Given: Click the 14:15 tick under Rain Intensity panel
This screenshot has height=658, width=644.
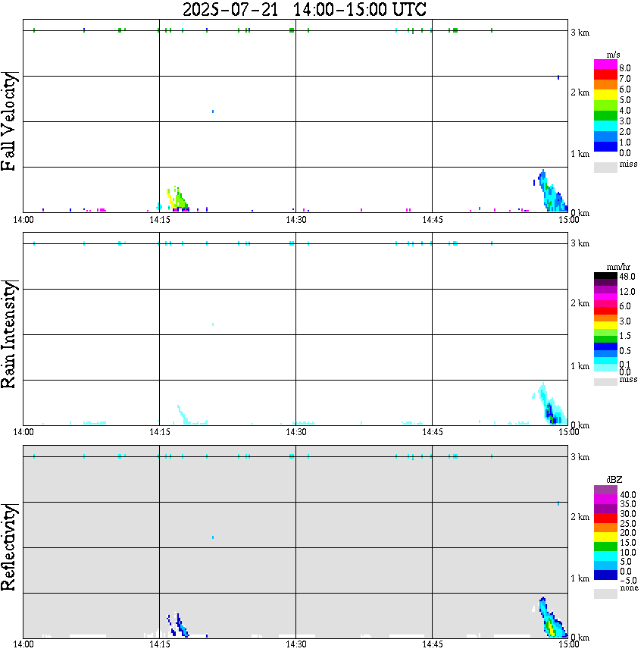Looking at the screenshot, I should point(160,432).
